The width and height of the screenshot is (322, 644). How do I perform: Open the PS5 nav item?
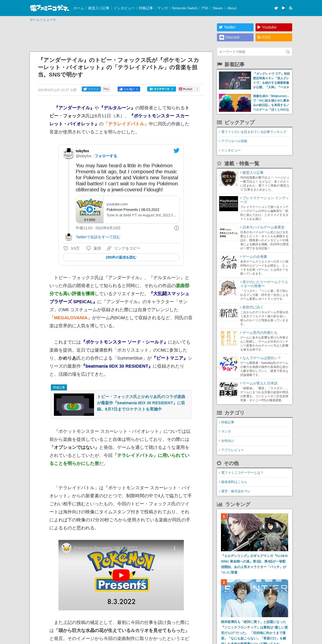click(205, 8)
